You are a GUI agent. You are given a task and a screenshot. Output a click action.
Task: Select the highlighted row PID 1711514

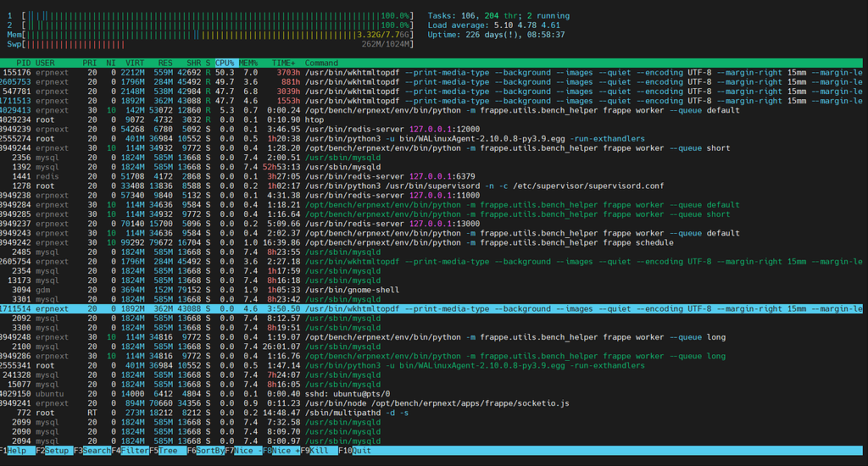click(431, 308)
